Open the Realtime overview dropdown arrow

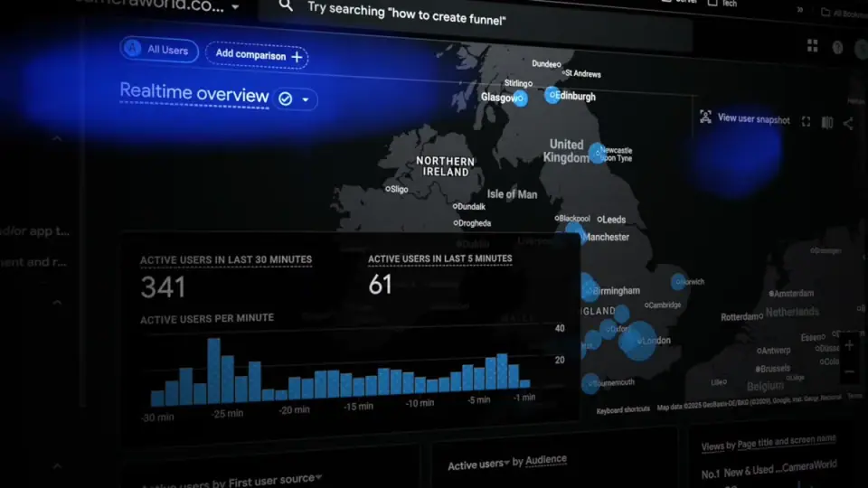tap(305, 100)
